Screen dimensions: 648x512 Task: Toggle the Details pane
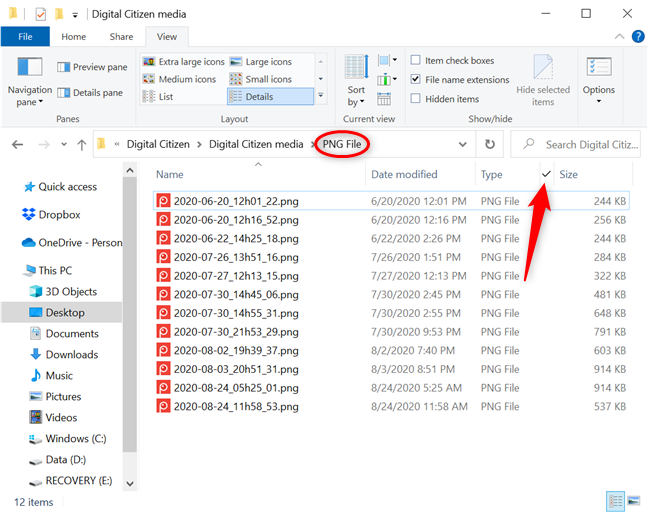(x=90, y=93)
